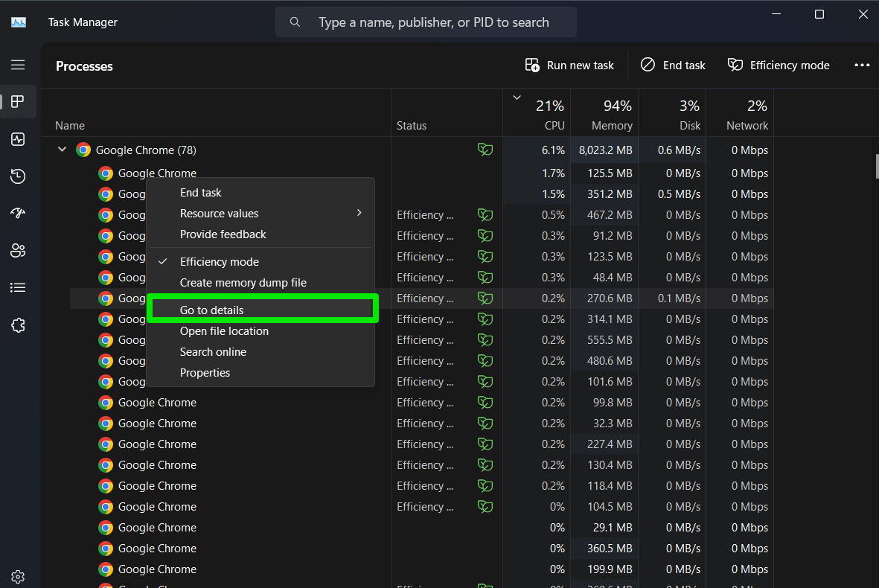Click the Efficiency mode toolbar button
879x588 pixels.
[x=779, y=65]
